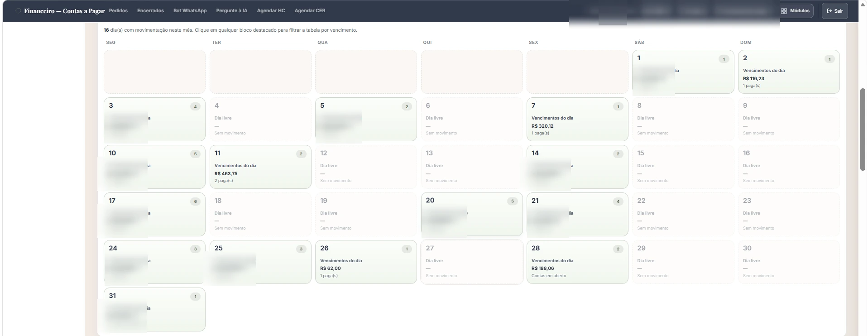The width and height of the screenshot is (868, 336).
Task: Filter table by day 2 block
Action: coord(789,72)
